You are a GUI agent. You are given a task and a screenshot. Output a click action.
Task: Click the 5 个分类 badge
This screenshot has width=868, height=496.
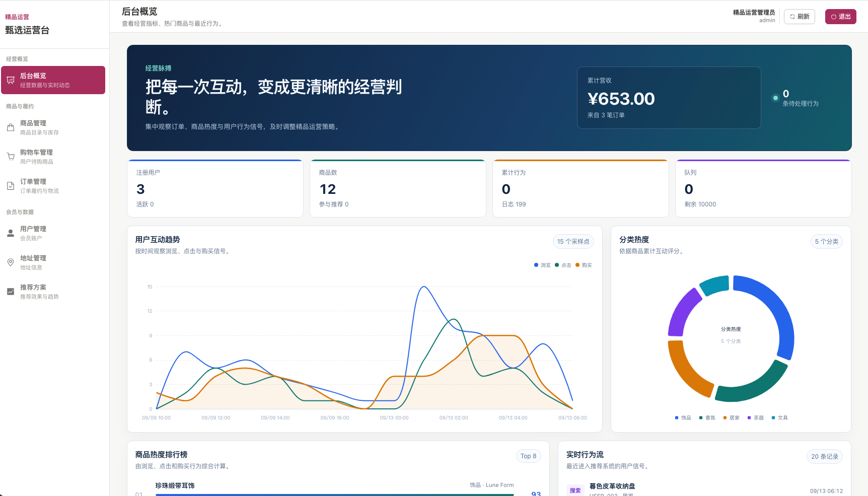point(827,242)
